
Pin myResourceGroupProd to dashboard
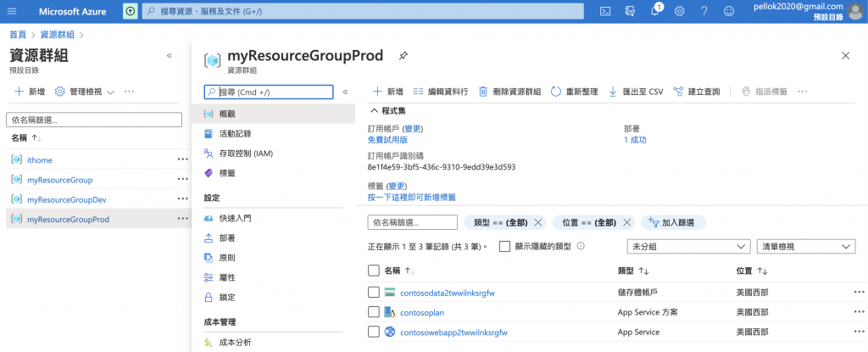pyautogui.click(x=403, y=55)
